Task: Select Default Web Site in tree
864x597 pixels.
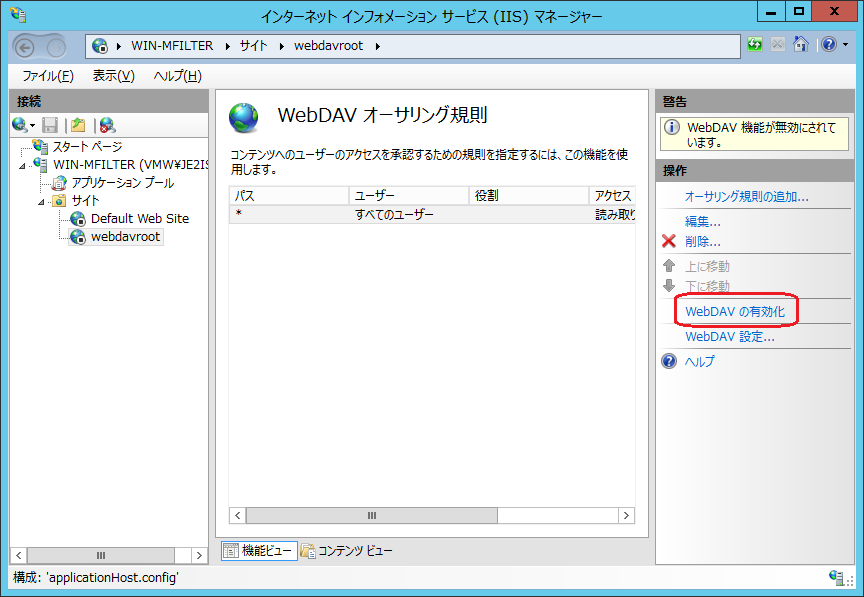Action: tap(139, 218)
